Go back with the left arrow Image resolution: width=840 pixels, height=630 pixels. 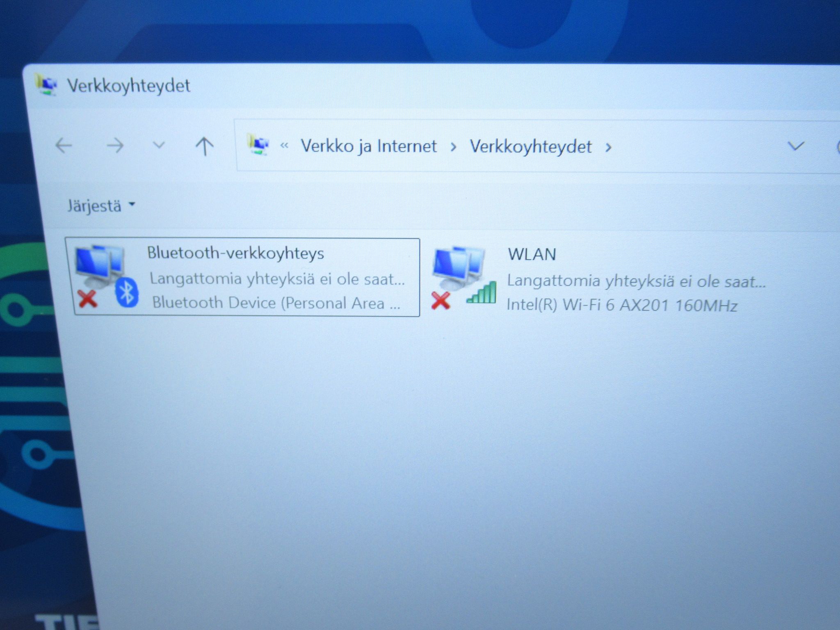64,145
